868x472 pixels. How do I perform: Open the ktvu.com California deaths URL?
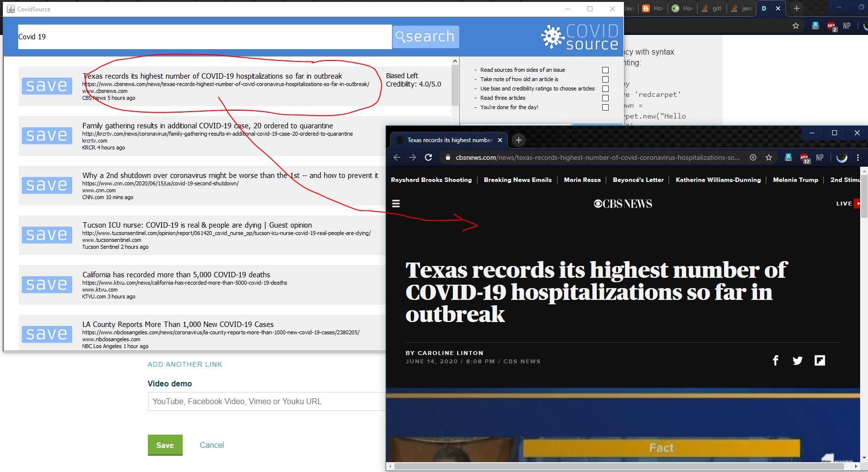tap(185, 283)
